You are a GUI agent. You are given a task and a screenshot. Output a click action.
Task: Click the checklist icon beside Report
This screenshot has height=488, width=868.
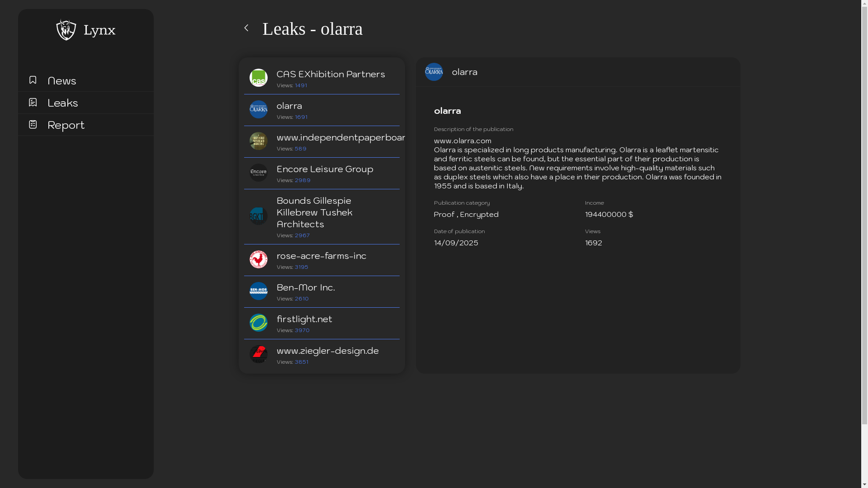(x=33, y=124)
